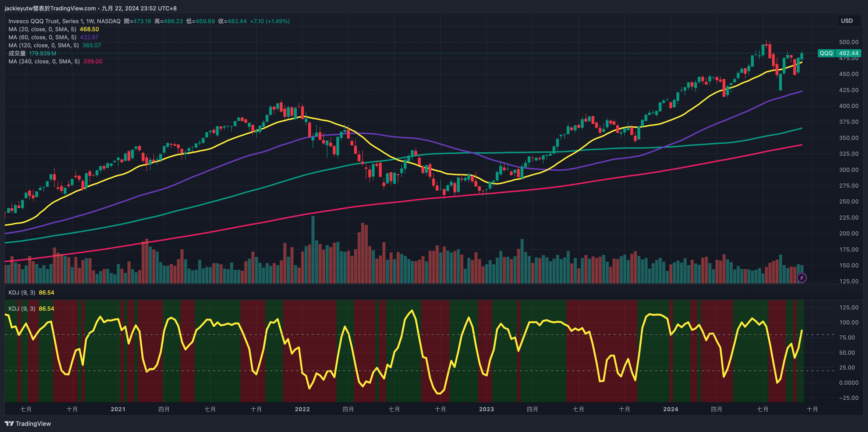Click the 482.44 last price label
Image resolution: width=868 pixels, height=432 pixels.
[848, 53]
